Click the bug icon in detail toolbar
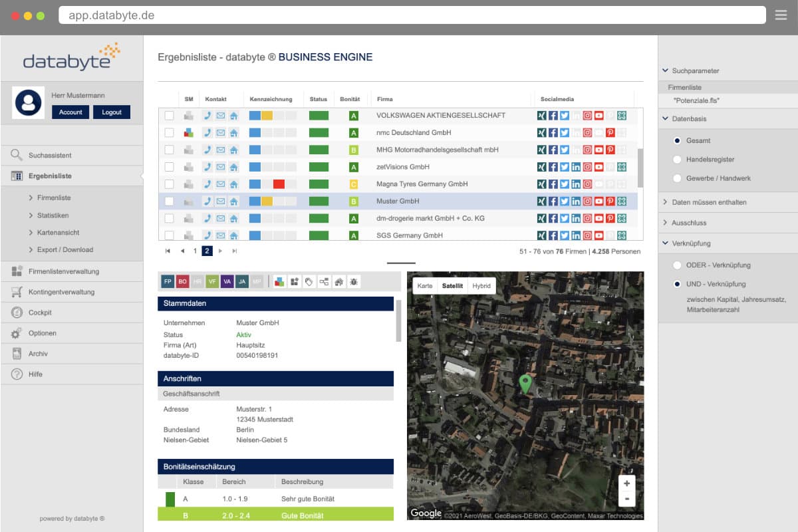Screen dimensions: 798x532 point(353,281)
